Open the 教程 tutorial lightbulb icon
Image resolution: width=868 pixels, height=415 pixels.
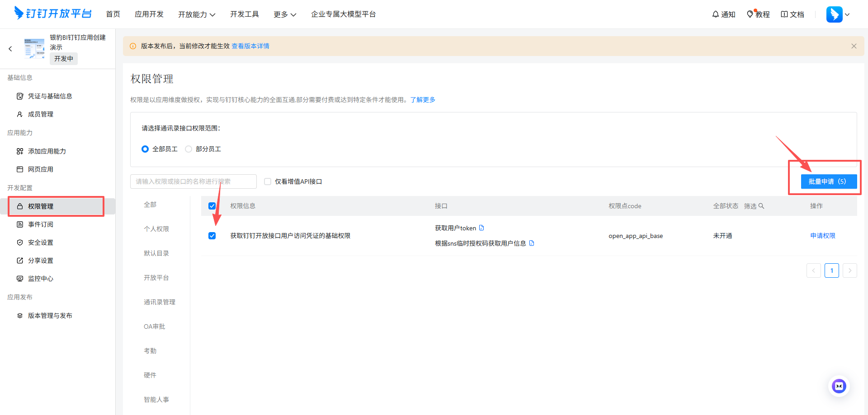(758, 14)
